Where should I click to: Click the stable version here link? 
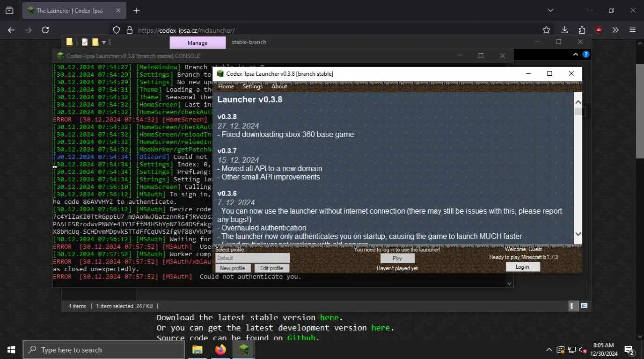(329, 317)
